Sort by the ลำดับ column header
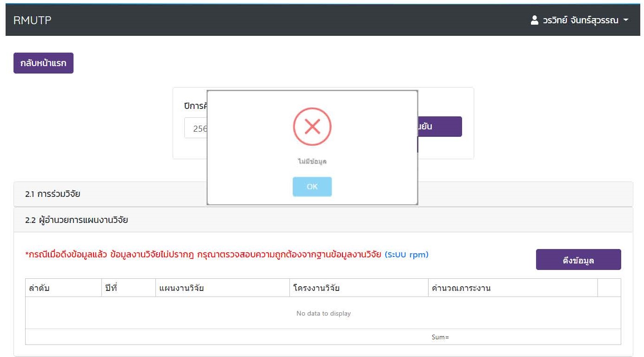The height and width of the screenshot is (357, 644). (x=39, y=288)
